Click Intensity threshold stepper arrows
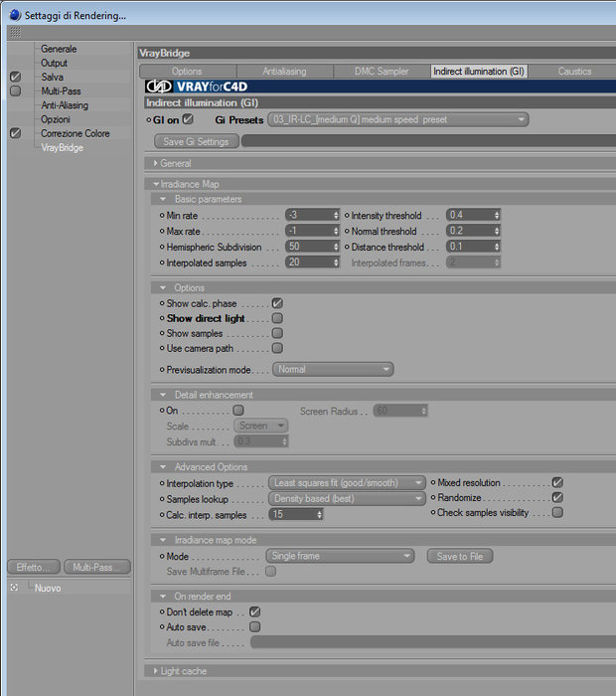 (497, 215)
